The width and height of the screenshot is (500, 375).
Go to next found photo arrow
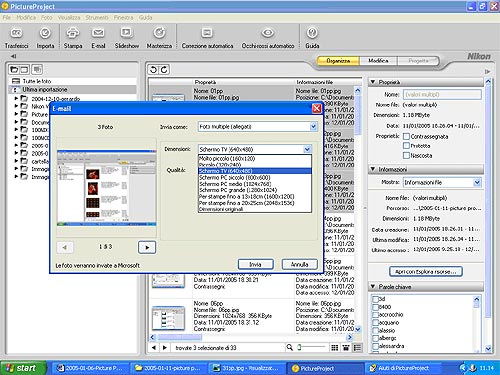point(165,347)
